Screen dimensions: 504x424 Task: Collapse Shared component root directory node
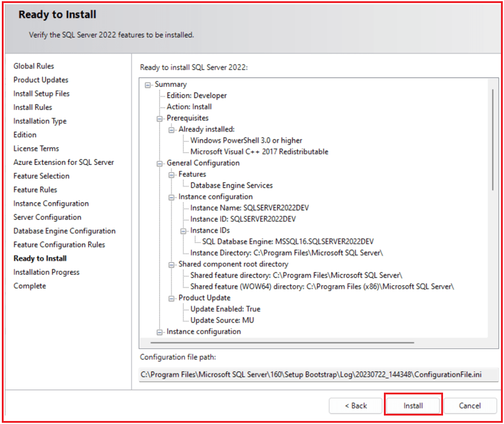pos(171,265)
